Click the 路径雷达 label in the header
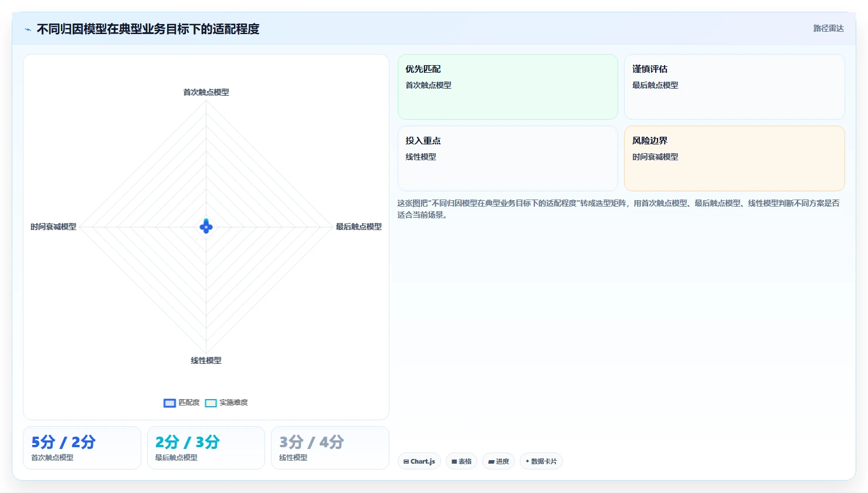 point(828,28)
